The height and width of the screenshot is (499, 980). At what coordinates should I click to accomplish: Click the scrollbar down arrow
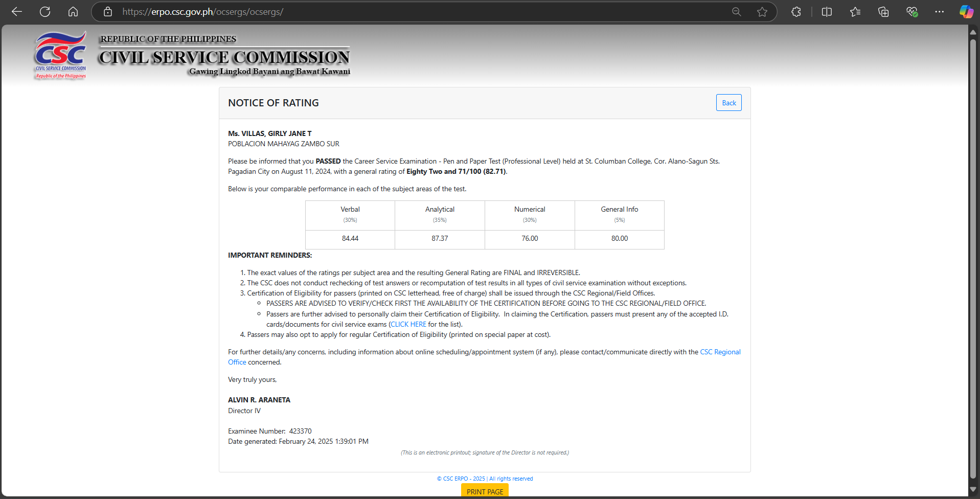tap(973, 489)
